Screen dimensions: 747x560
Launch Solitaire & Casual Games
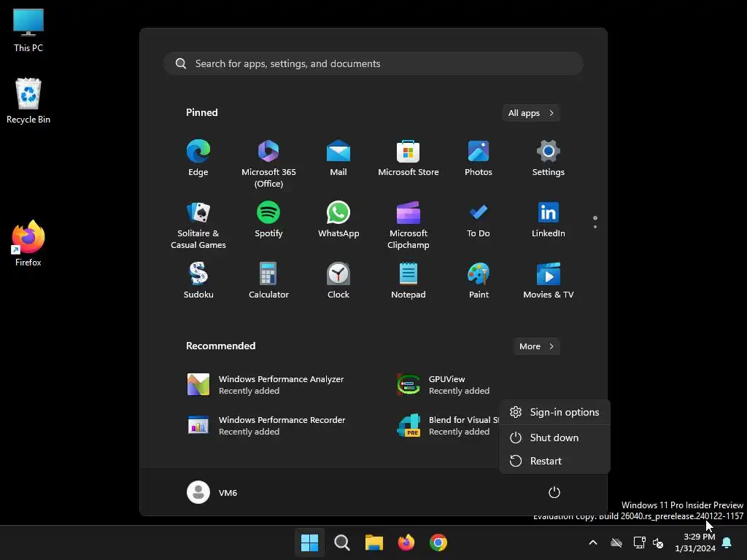click(198, 225)
